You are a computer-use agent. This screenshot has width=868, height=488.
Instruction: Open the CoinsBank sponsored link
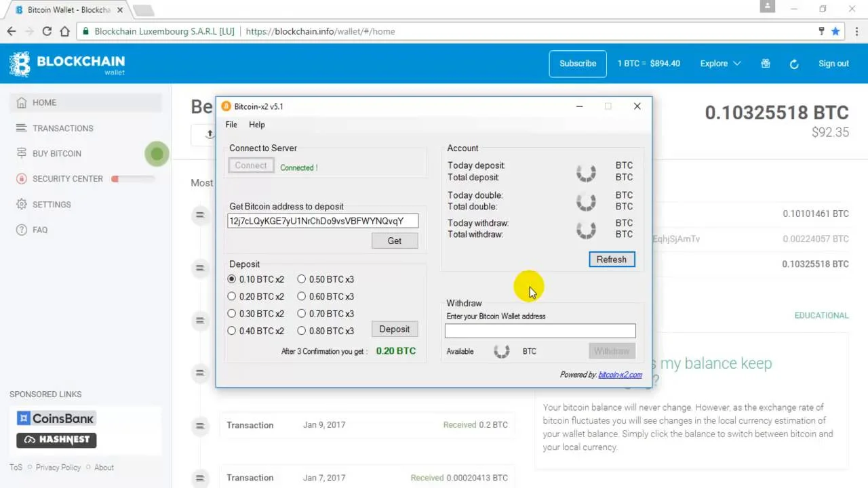point(56,418)
